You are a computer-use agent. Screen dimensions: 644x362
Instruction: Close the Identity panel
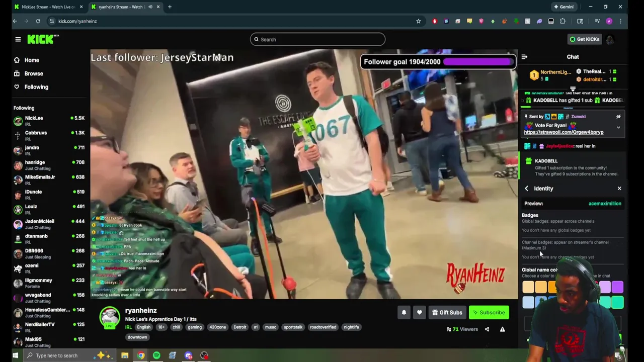(x=619, y=189)
